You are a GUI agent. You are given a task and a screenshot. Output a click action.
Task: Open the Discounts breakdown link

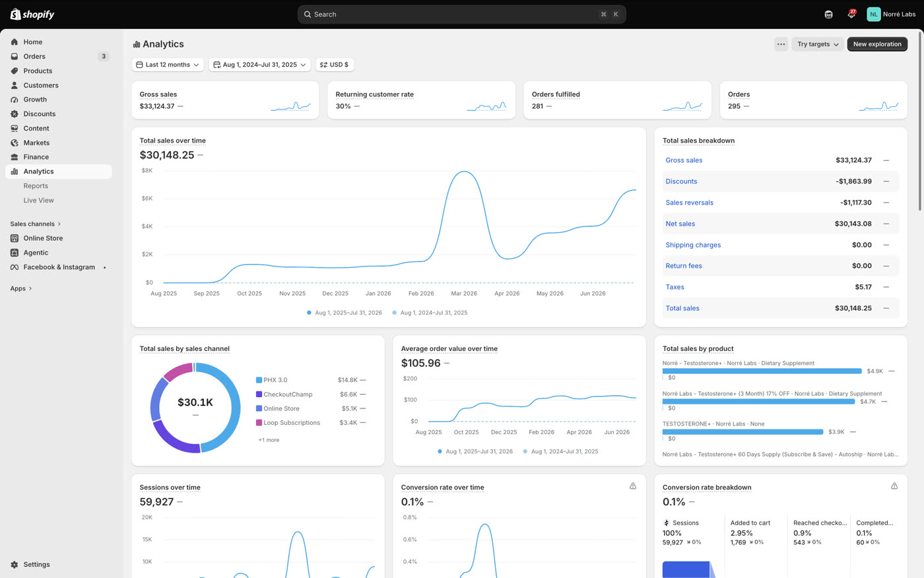(681, 181)
